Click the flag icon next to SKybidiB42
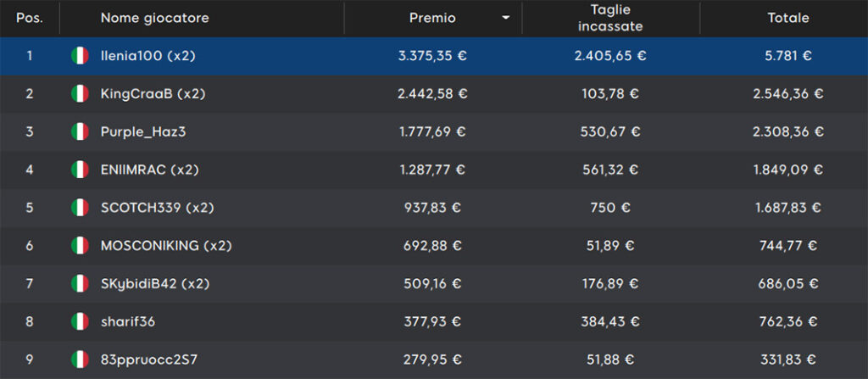This screenshot has width=868, height=379. [x=80, y=284]
